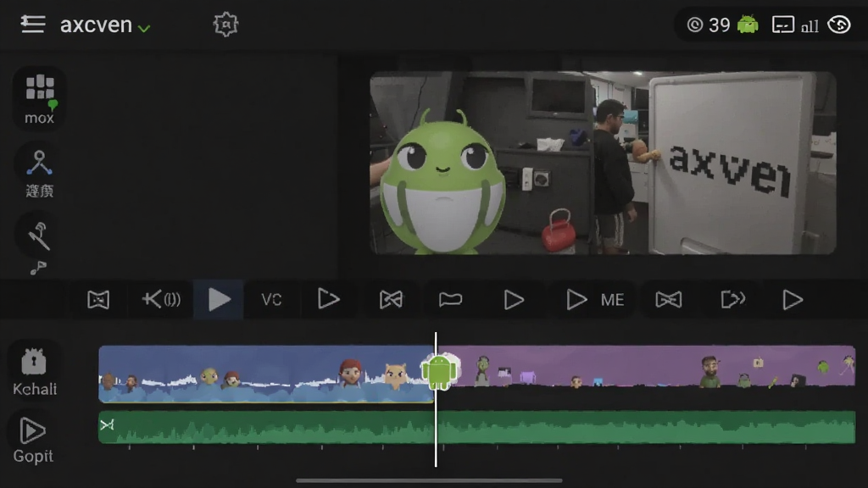Click the flag icon in the toolbar

tap(450, 300)
